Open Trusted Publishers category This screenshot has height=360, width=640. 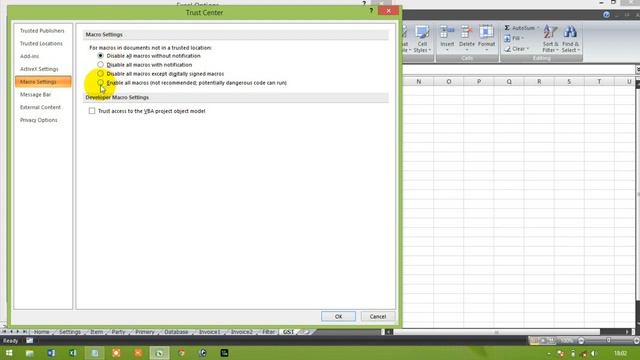42,31
